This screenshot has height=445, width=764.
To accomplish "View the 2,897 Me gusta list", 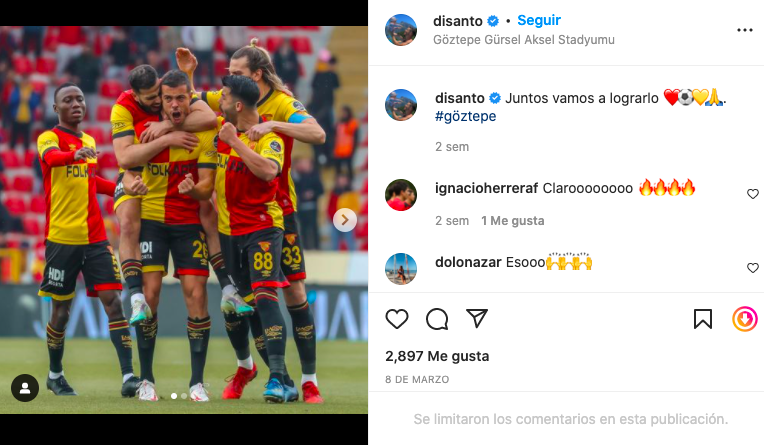I will tap(437, 356).
